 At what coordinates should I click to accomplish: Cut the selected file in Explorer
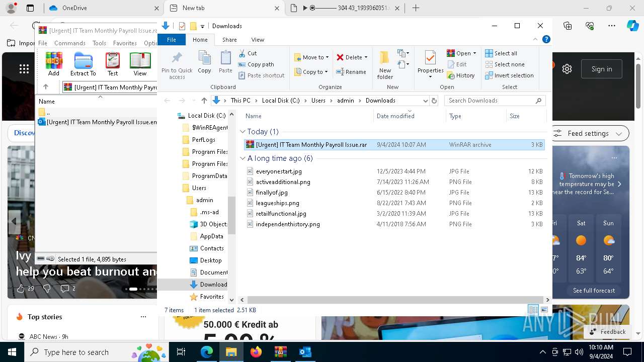coord(248,53)
